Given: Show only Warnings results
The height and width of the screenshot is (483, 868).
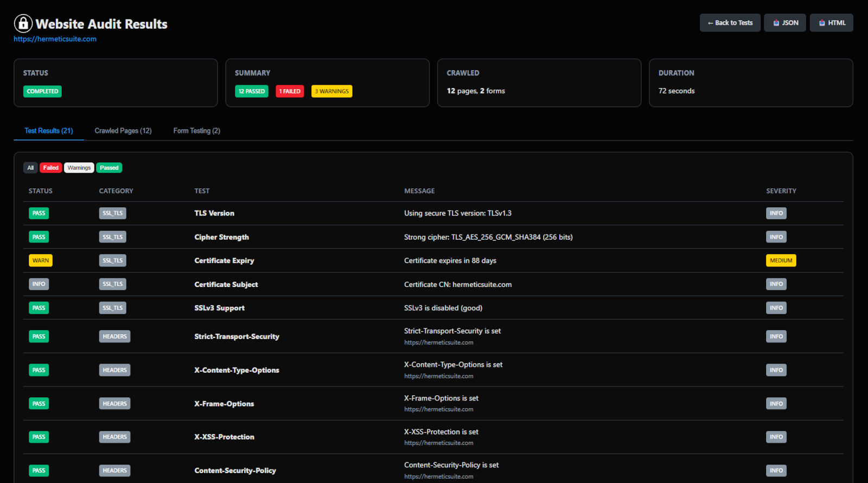Looking at the screenshot, I should pos(79,168).
